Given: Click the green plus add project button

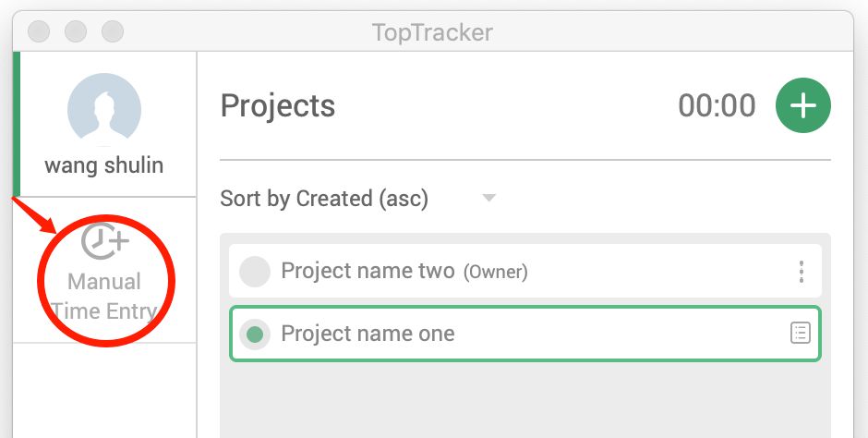Looking at the screenshot, I should coord(802,105).
